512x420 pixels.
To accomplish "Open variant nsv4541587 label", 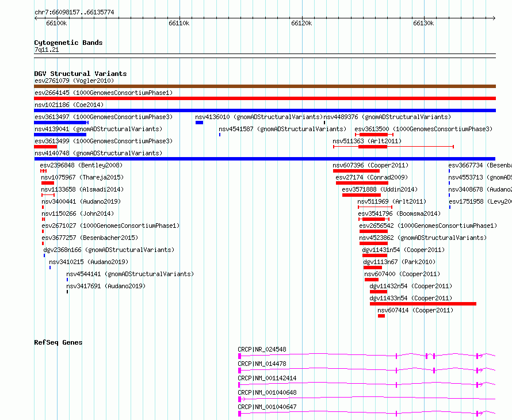I will [x=282, y=129].
